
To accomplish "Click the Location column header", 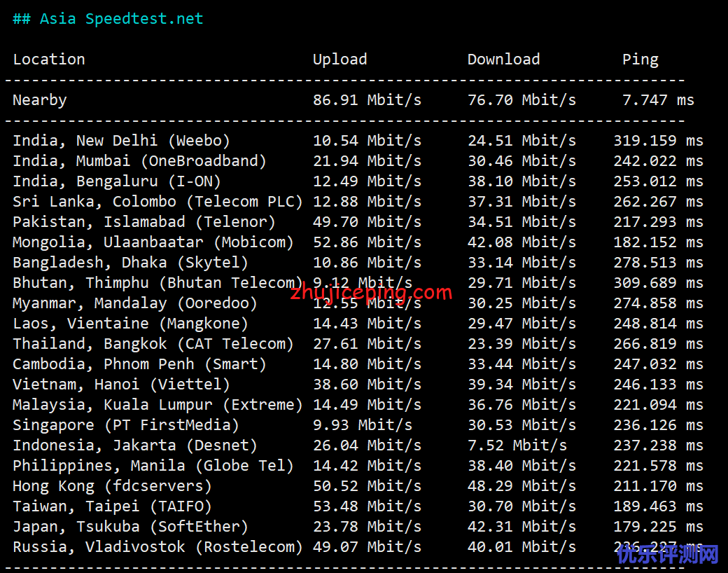I will (49, 60).
